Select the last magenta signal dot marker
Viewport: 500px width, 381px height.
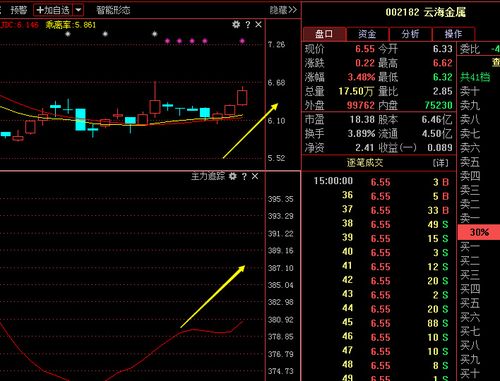click(x=242, y=41)
